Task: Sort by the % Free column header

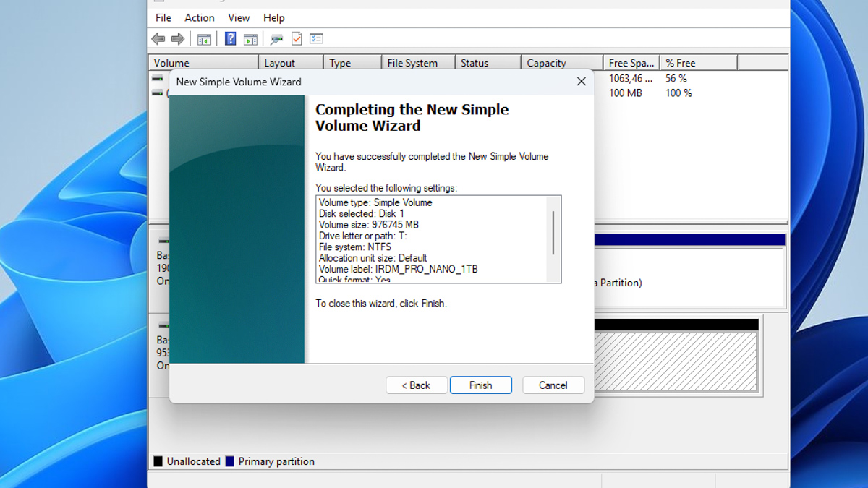Action: [x=698, y=63]
